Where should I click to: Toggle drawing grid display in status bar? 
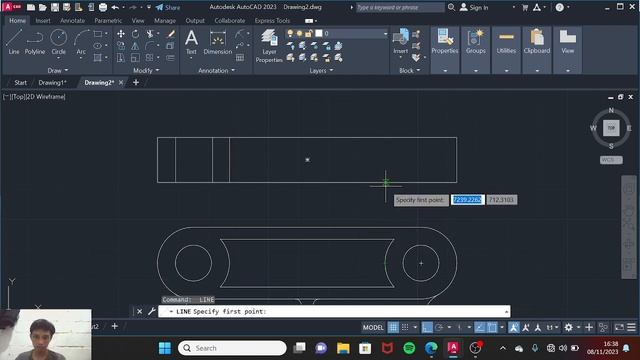click(x=393, y=327)
